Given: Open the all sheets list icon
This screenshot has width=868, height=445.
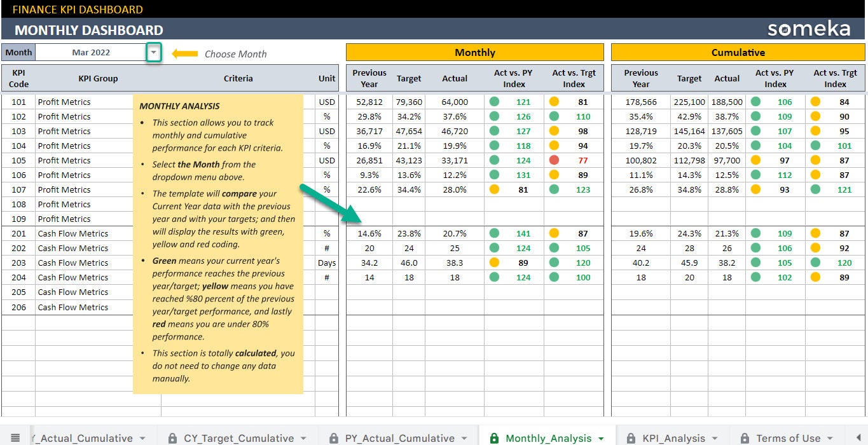Looking at the screenshot, I should tap(15, 437).
